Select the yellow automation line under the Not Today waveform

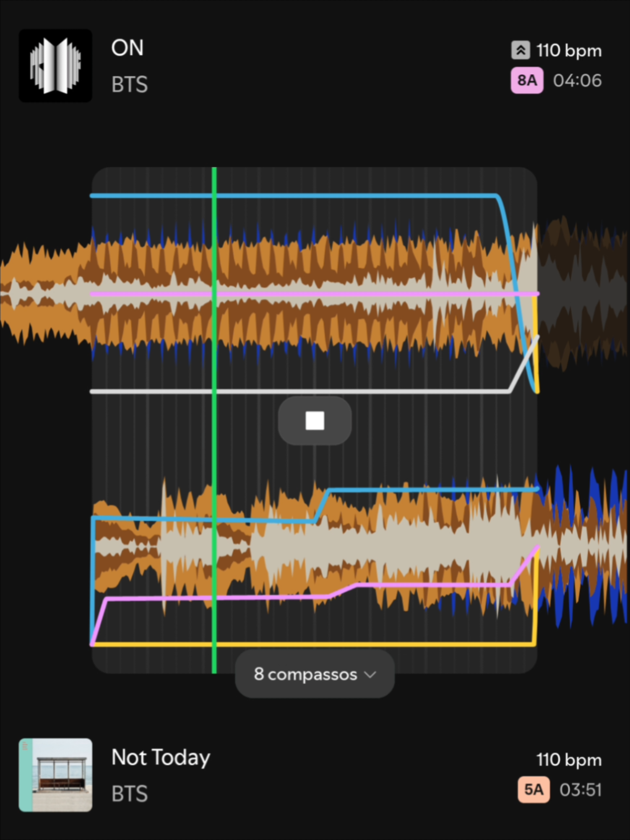(x=315, y=645)
